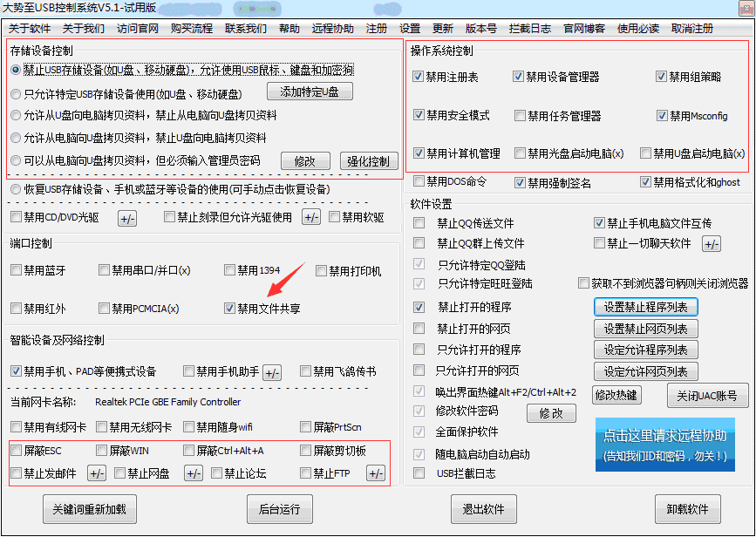756x537 pixels.
Task: Toggle the 屏蔽剪切板 checkbox
Action: [305, 450]
